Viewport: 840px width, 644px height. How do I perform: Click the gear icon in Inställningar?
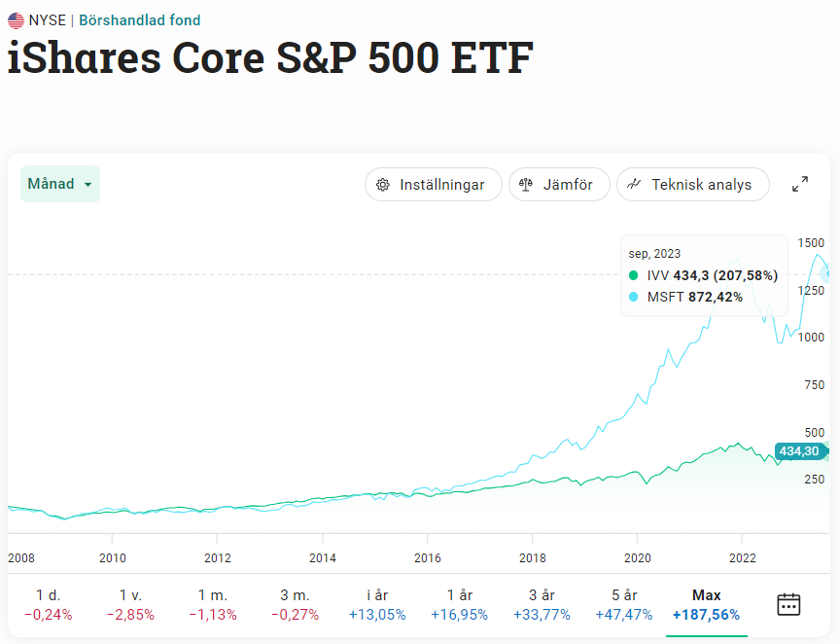383,185
